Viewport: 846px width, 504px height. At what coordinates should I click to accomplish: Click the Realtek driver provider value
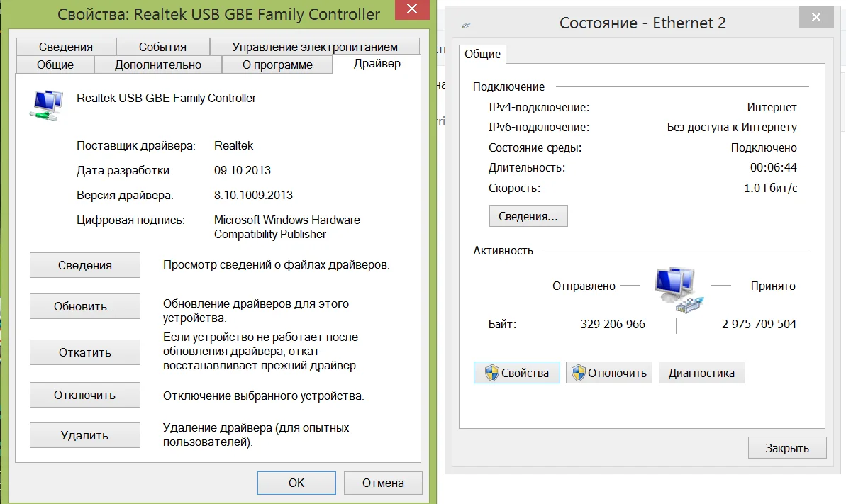(x=233, y=145)
